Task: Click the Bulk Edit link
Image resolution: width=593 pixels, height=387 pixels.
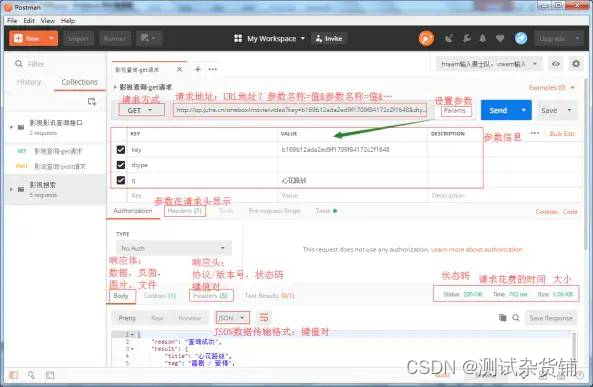Action: [562, 134]
